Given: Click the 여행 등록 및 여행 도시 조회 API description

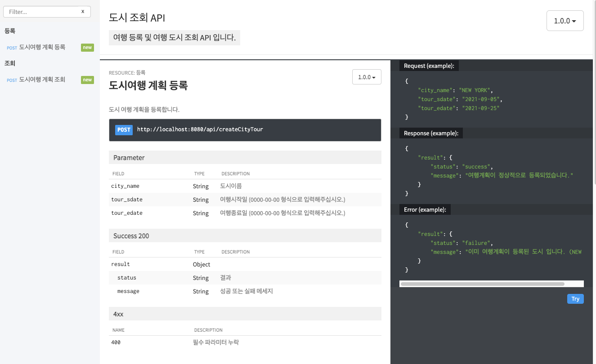Looking at the screenshot, I should pos(175,37).
